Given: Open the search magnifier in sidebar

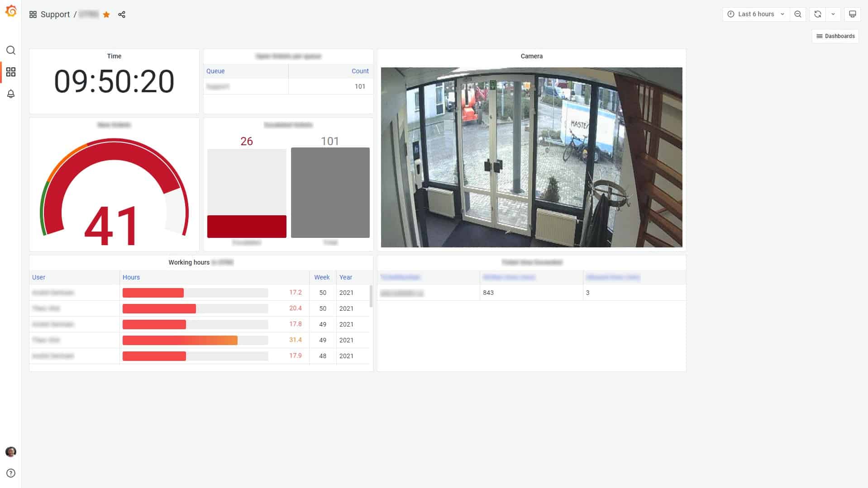Looking at the screenshot, I should pyautogui.click(x=11, y=50).
